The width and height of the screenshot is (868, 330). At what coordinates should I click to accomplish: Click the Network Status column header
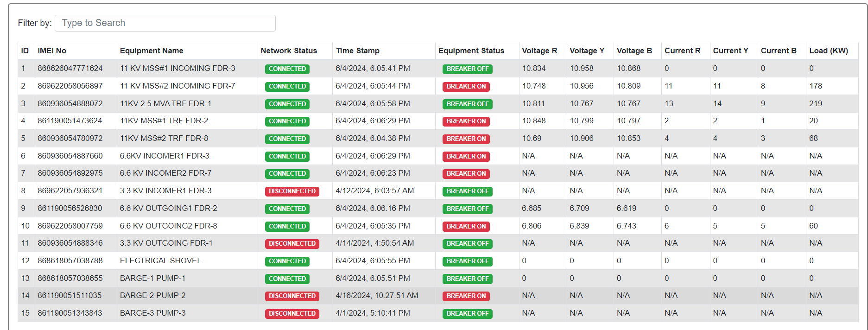(x=289, y=51)
